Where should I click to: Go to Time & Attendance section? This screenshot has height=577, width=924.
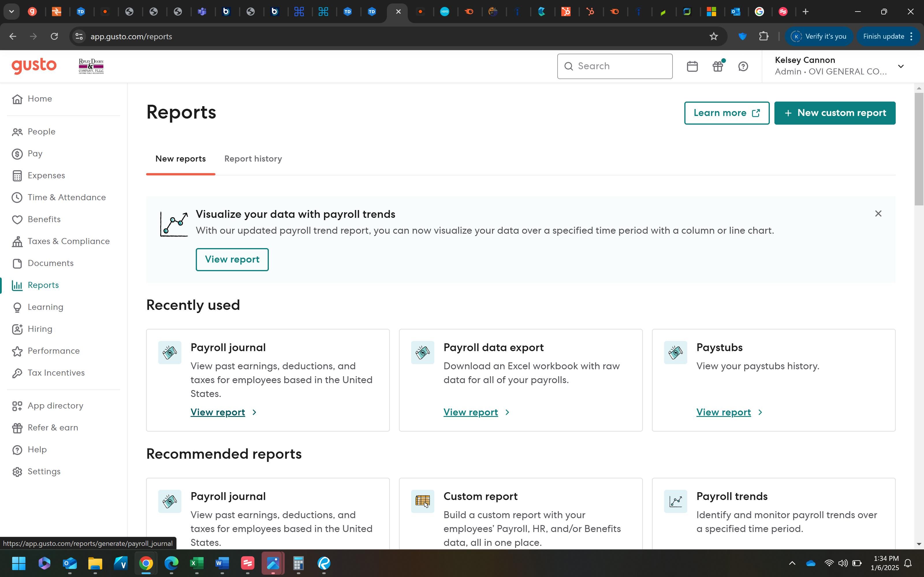tap(66, 197)
